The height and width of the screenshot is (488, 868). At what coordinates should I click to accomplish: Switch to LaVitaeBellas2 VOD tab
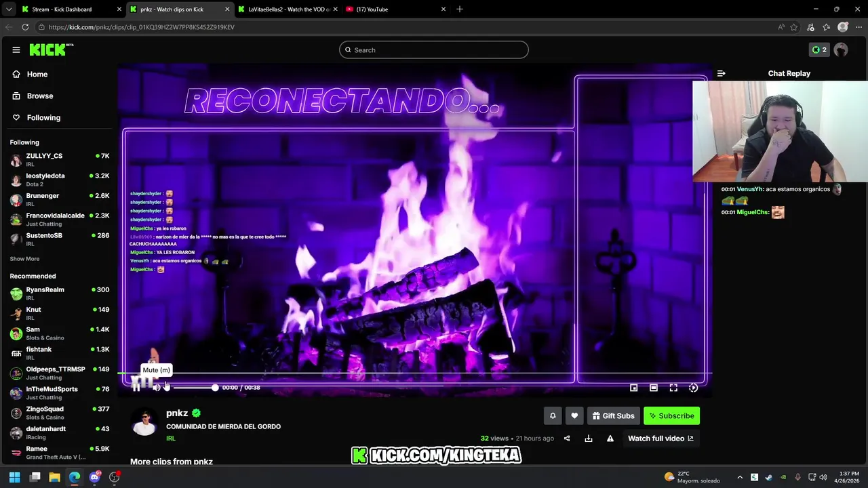tap(289, 9)
